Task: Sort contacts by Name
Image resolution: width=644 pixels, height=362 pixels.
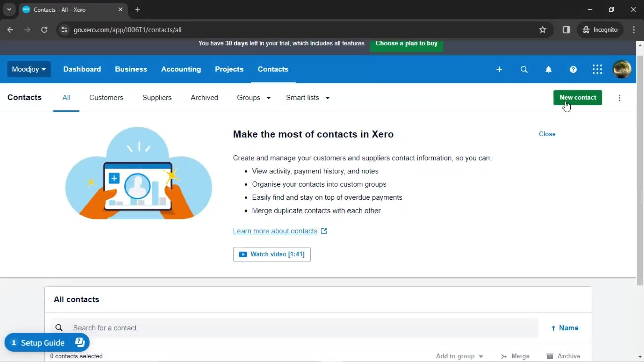Action: (x=565, y=328)
